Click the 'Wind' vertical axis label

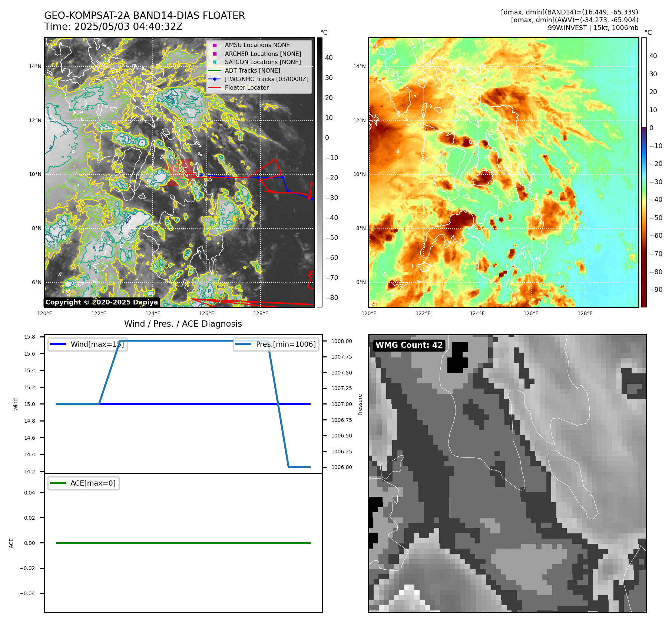[x=16, y=404]
